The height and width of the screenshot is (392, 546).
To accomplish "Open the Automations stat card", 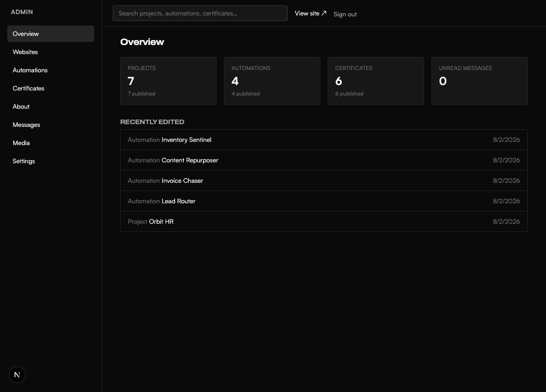I will coord(272,81).
